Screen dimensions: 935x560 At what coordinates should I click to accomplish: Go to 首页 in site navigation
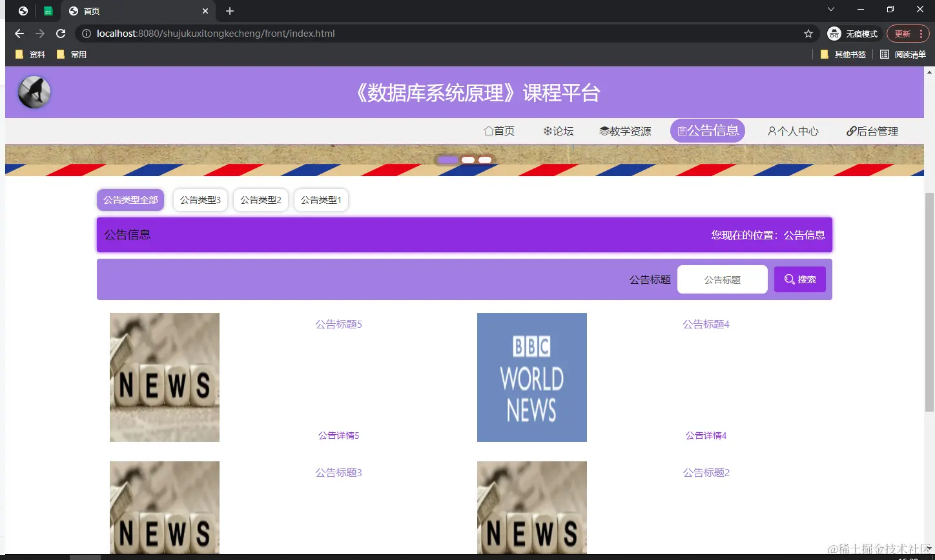tap(499, 131)
